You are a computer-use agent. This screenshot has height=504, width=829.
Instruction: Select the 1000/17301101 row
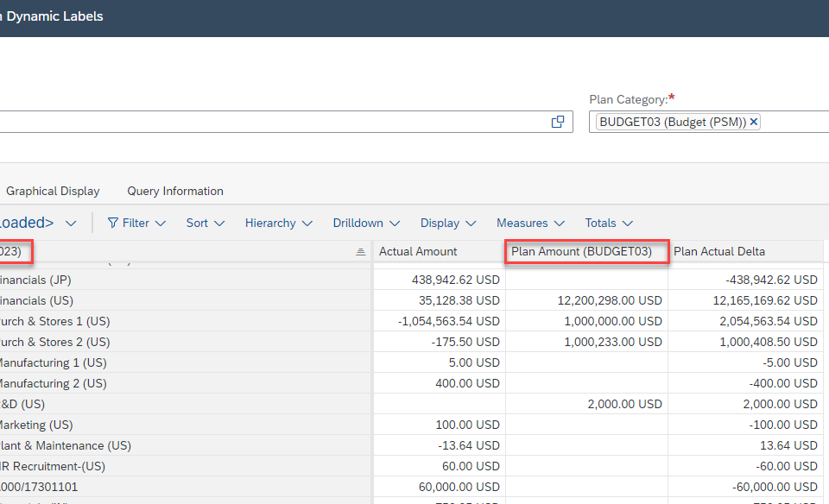[185, 487]
